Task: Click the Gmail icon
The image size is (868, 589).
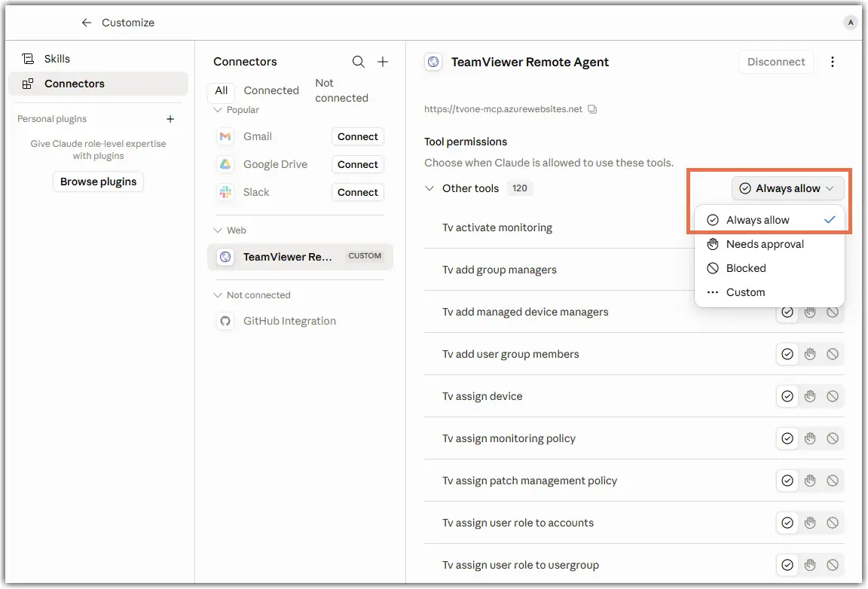Action: coord(225,137)
